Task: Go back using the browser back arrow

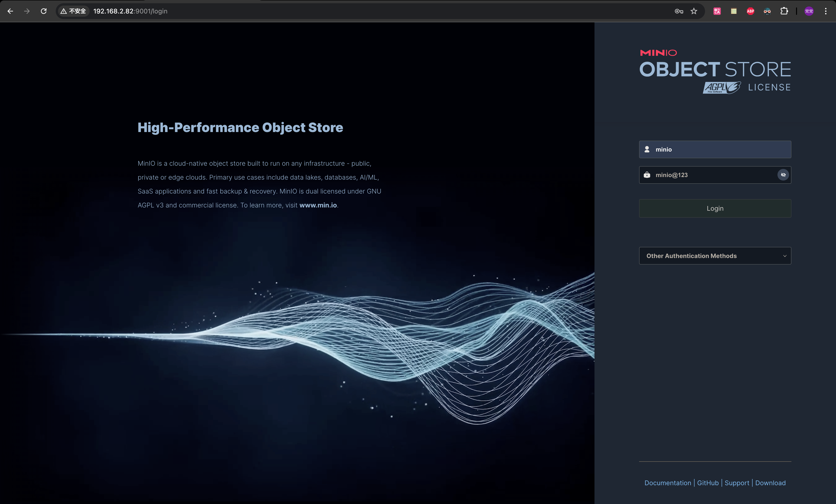Action: pyautogui.click(x=10, y=11)
